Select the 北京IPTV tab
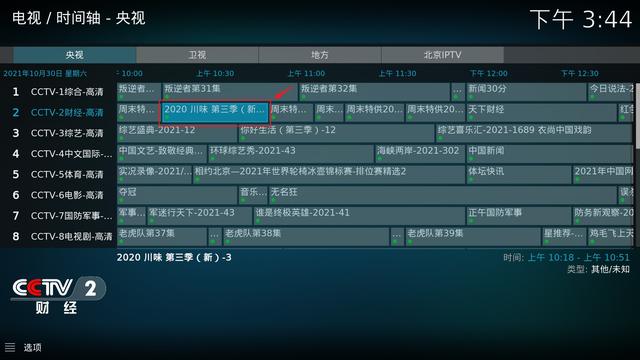The width and height of the screenshot is (640, 360). click(442, 55)
